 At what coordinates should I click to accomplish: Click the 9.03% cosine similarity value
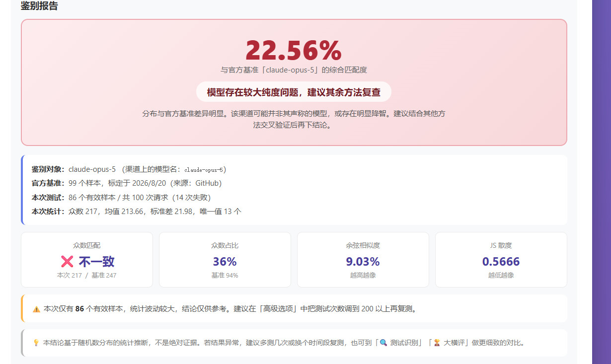click(x=363, y=262)
